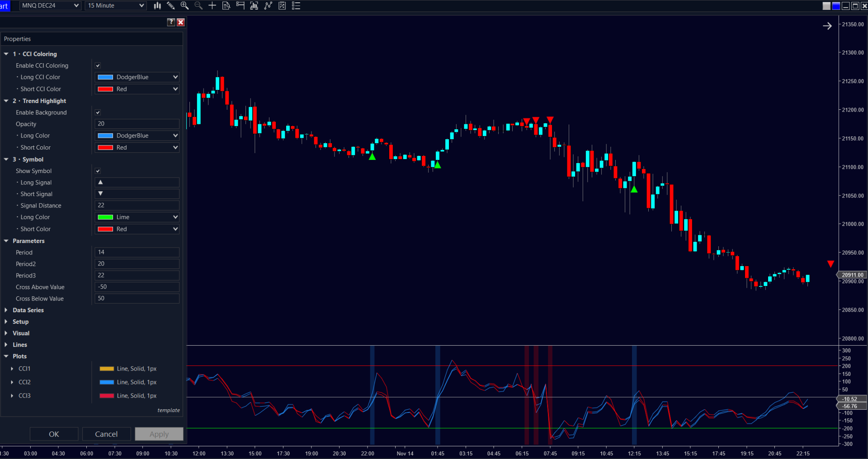
Task: Click the Signal Distance value field
Action: (x=137, y=206)
